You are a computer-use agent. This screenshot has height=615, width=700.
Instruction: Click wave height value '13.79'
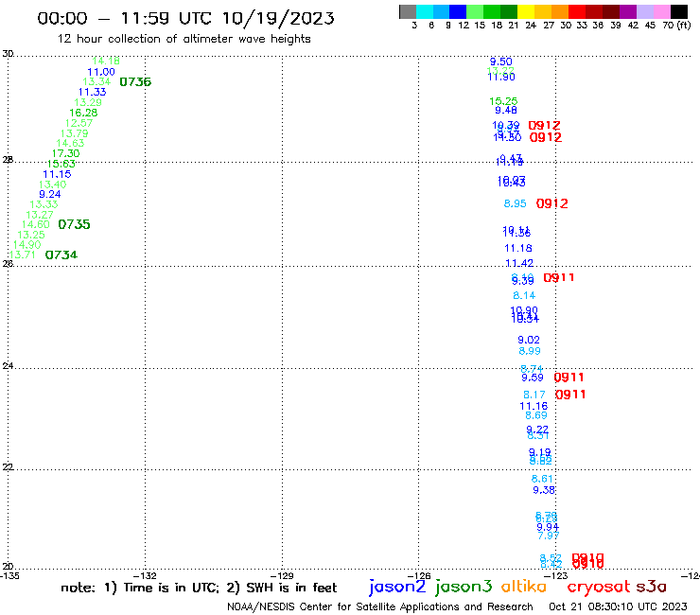click(x=75, y=133)
